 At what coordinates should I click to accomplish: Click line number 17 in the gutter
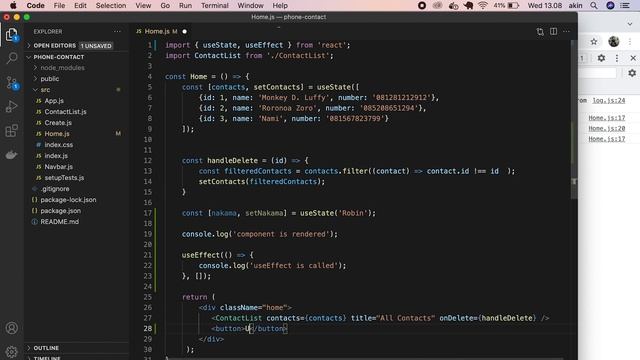[147, 213]
